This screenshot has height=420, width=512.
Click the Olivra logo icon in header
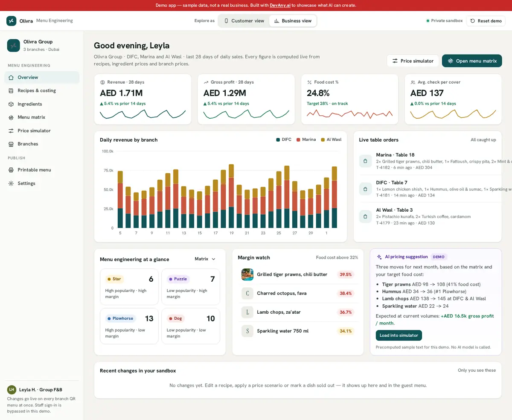(x=12, y=21)
